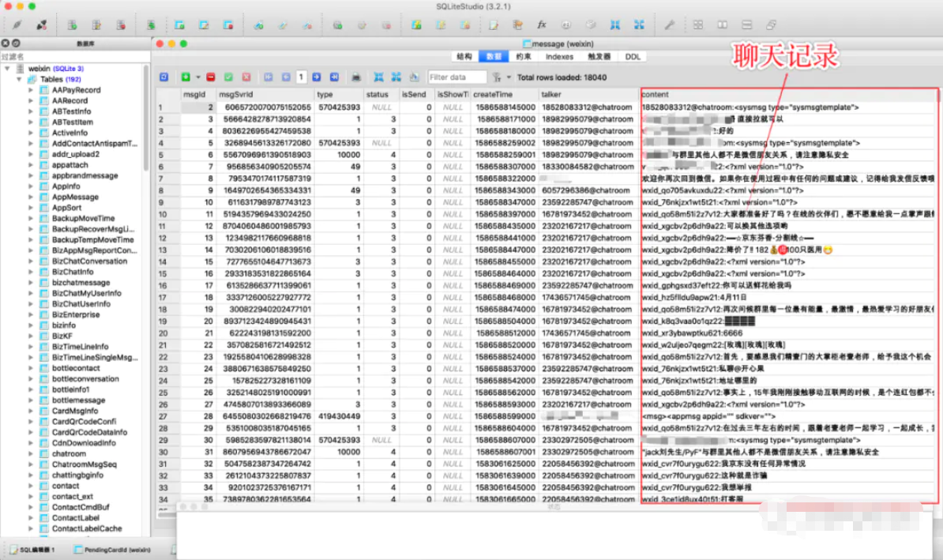This screenshot has height=560, width=943.
Task: Open the DDL tab
Action: (x=633, y=57)
